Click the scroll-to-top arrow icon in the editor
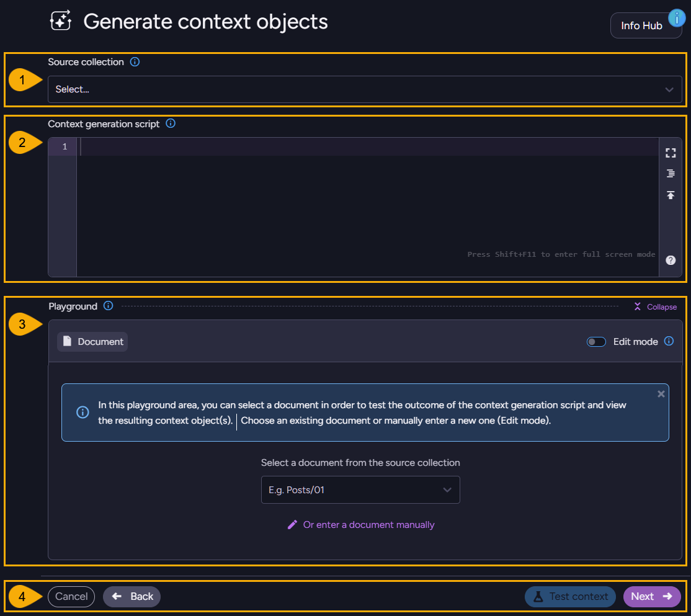 pyautogui.click(x=671, y=195)
